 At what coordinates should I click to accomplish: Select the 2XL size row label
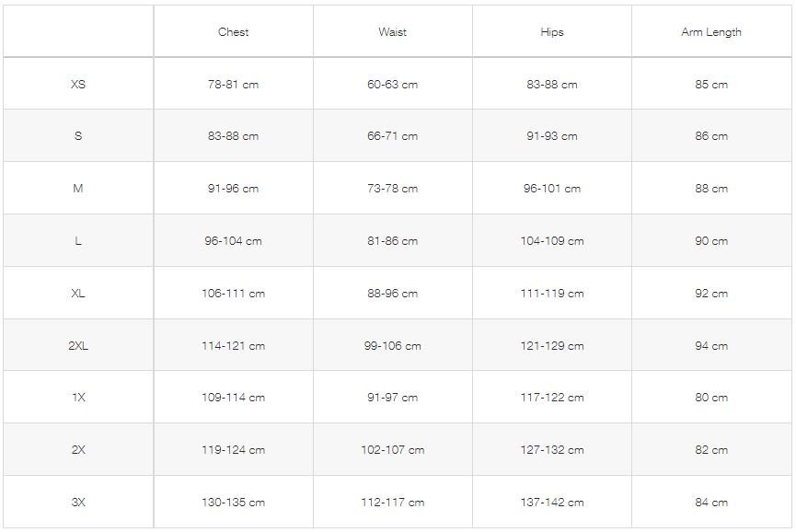point(78,346)
